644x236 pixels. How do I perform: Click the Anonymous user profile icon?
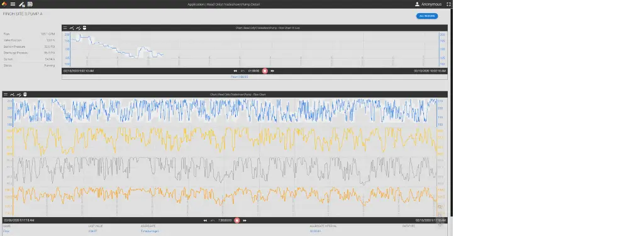[418, 4]
